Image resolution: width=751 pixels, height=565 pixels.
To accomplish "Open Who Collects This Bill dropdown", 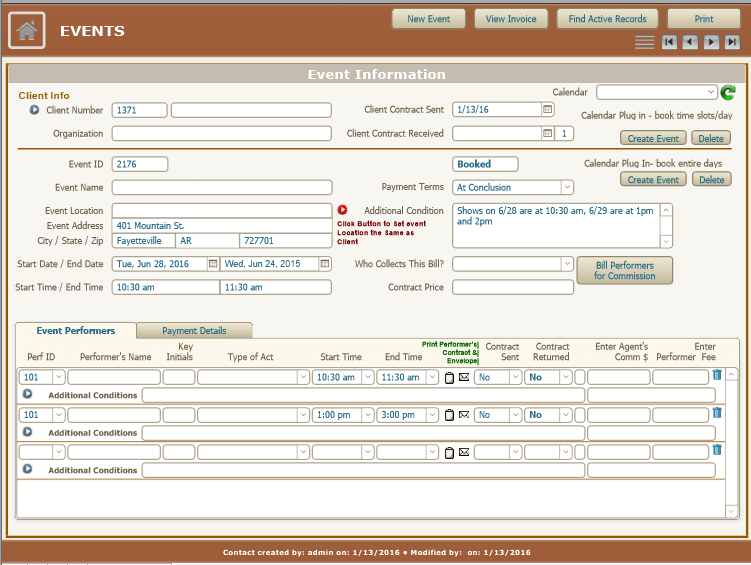I will coord(567,264).
